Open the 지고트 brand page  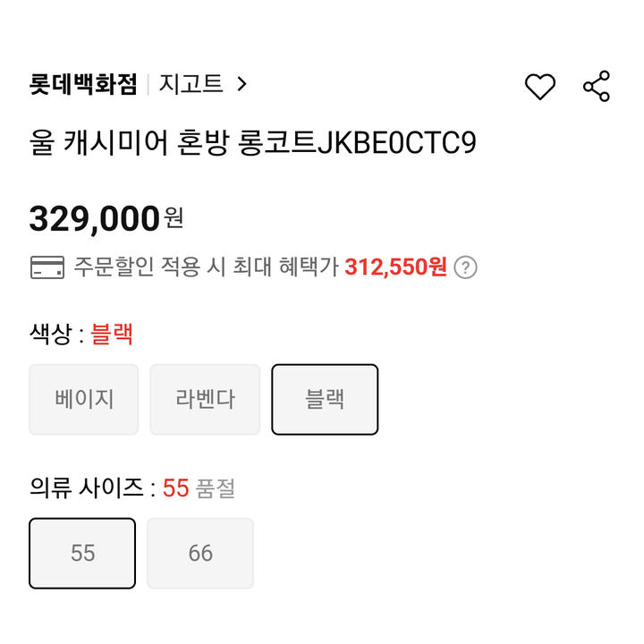(191, 84)
